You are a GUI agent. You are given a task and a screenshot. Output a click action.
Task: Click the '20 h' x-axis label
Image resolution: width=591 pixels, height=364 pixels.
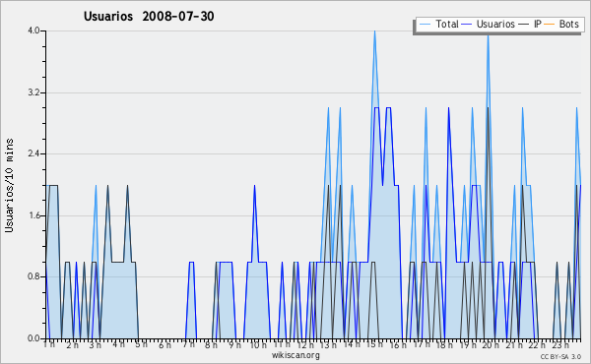click(491, 344)
